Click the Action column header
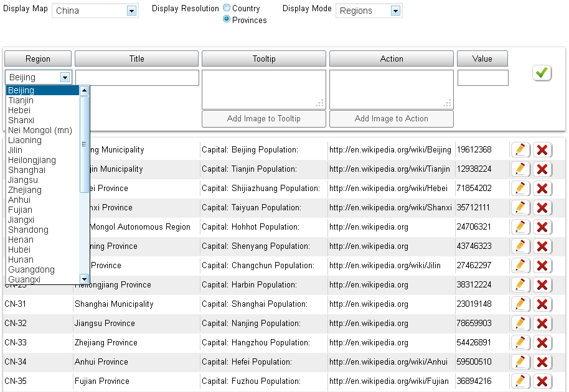 [x=392, y=58]
